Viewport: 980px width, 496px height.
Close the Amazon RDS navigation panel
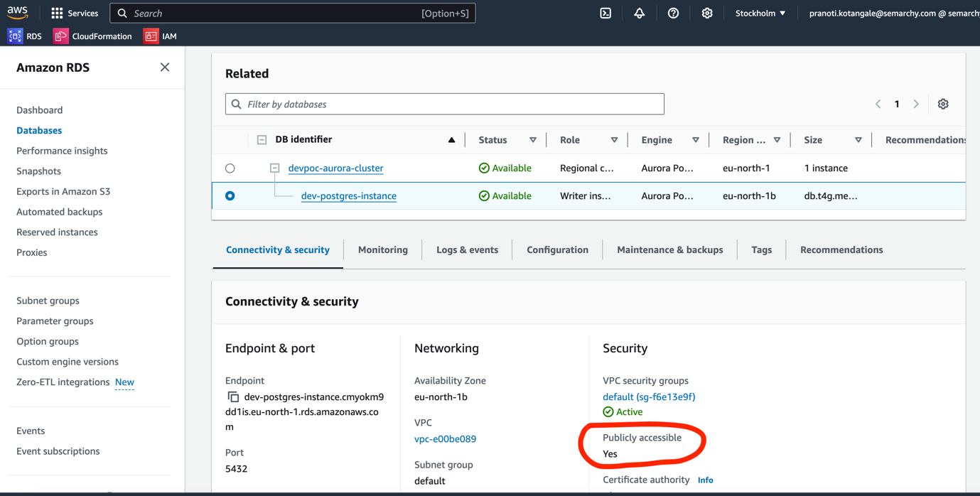click(165, 67)
